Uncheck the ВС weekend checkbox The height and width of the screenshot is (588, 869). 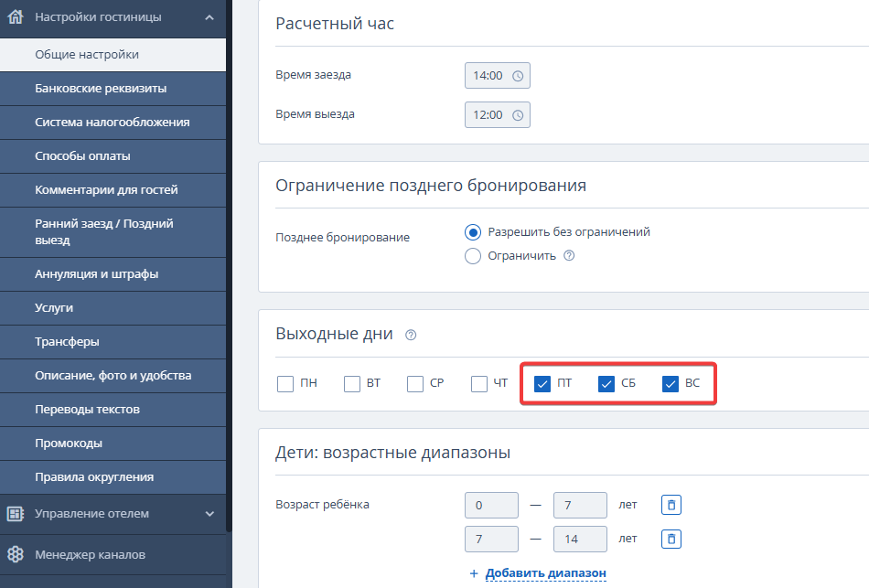coord(670,384)
